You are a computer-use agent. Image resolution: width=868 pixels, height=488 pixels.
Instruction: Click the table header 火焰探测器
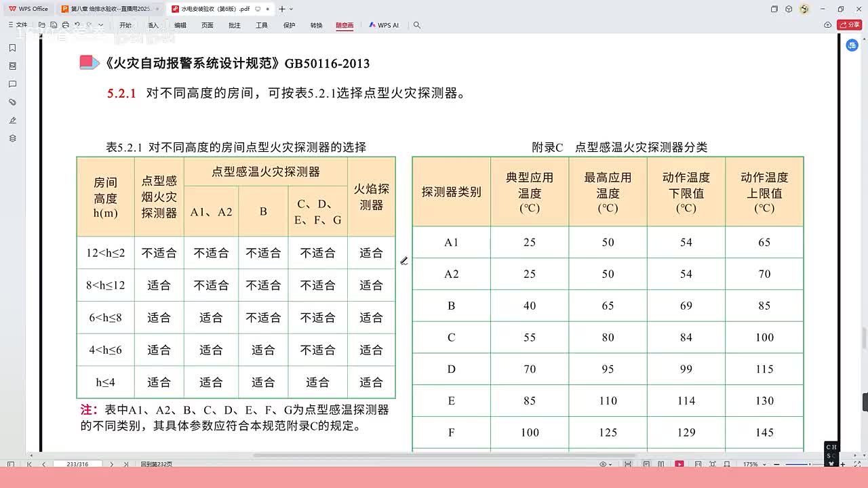click(x=371, y=197)
